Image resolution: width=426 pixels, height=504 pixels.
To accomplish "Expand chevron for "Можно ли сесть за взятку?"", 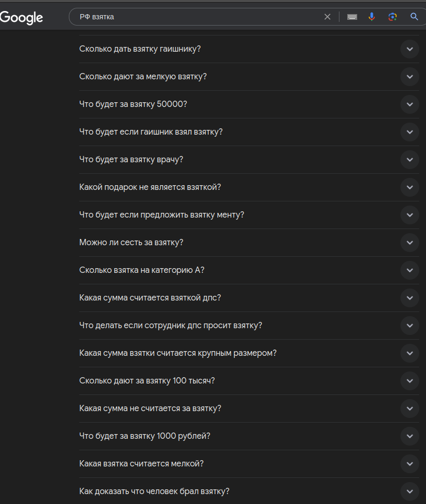I will tap(410, 243).
